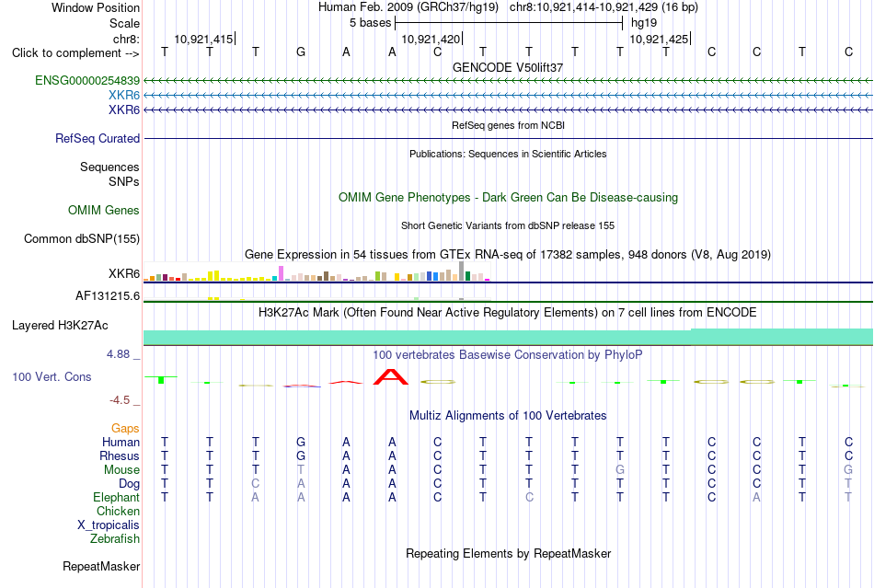Click the 'Dog' alignment row label

(x=130, y=484)
